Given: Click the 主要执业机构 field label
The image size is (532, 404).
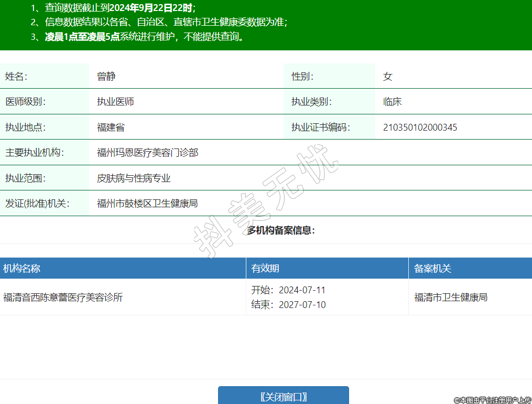Looking at the screenshot, I should [34, 153].
